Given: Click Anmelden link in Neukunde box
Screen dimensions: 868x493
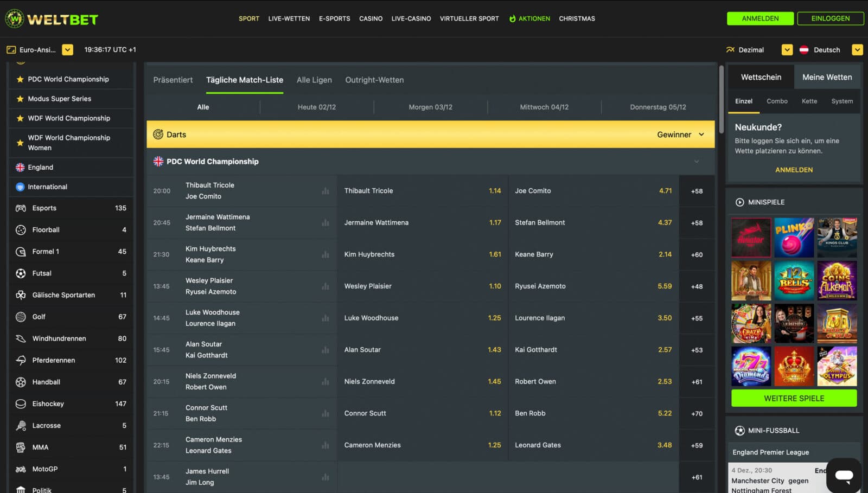Looking at the screenshot, I should click(794, 170).
